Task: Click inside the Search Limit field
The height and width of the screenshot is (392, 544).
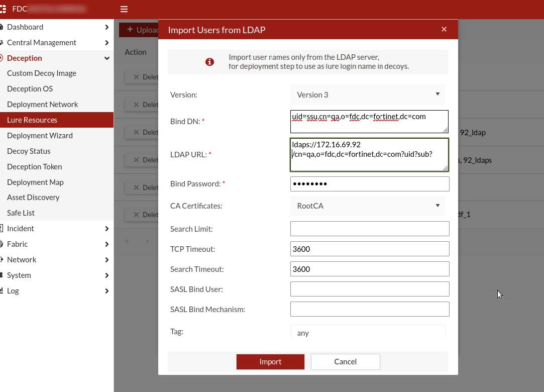Action: [369, 229]
